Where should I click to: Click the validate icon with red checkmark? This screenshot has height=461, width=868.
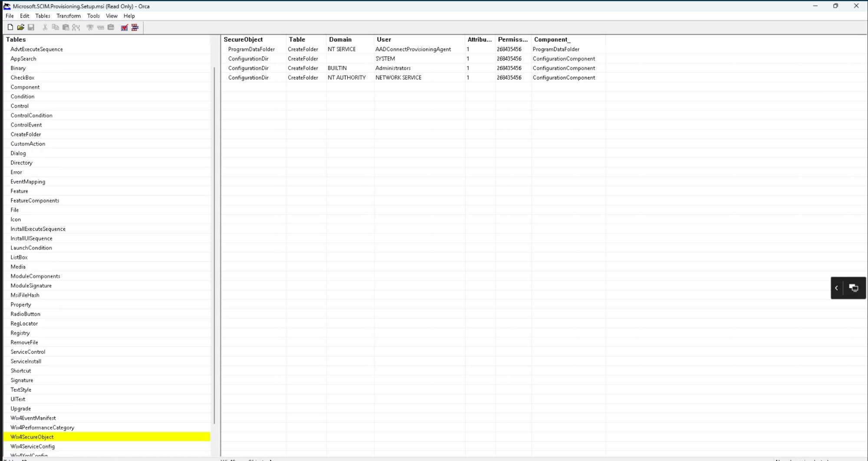pos(125,27)
